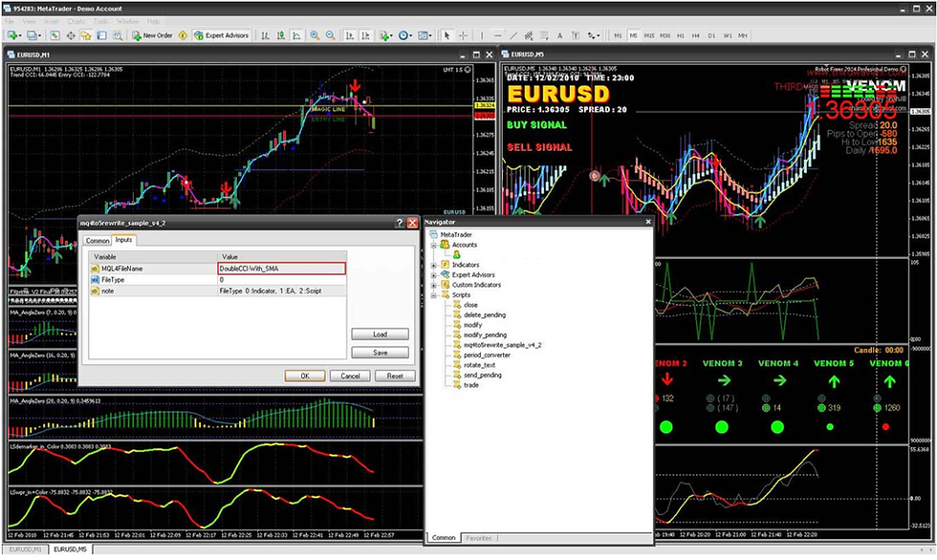Click the Load button in dialog

[381, 334]
